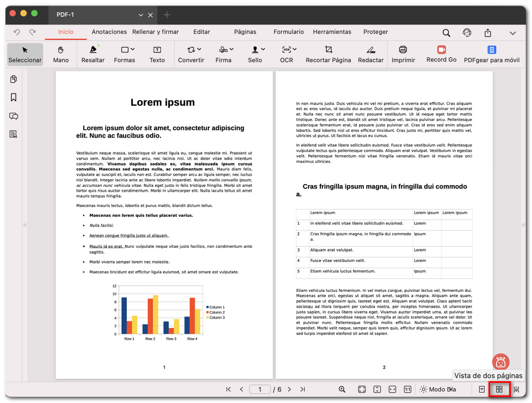Switch to single page view
This screenshot has height=403, width=532.
coord(482,389)
